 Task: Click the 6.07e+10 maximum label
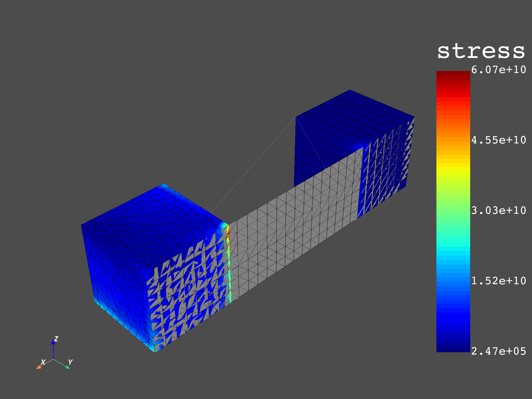pos(499,70)
